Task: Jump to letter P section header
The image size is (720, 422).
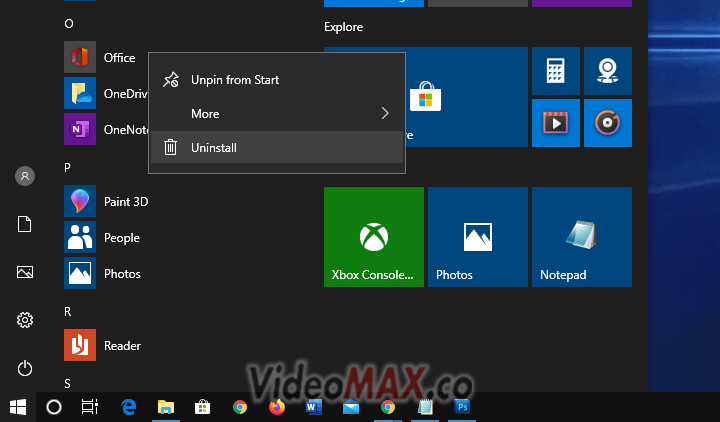Action: tap(68, 168)
